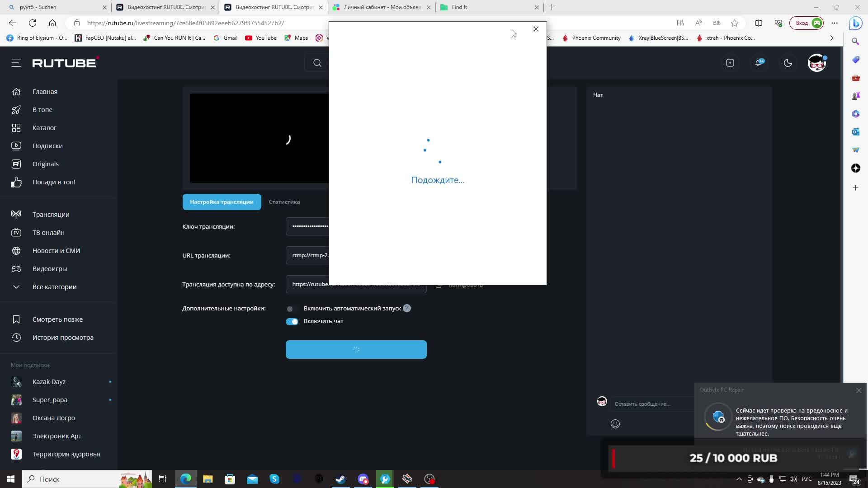
Task: Show hidden system tray icons
Action: click(x=739, y=479)
